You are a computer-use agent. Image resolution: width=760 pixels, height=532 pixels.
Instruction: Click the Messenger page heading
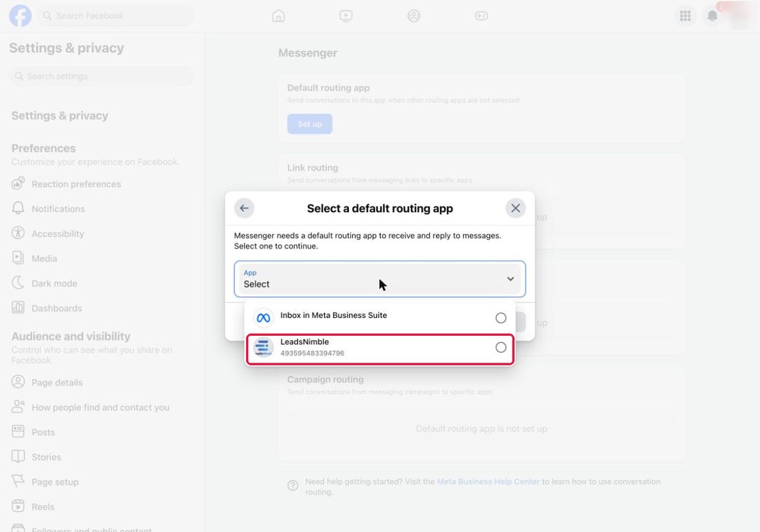pyautogui.click(x=307, y=53)
